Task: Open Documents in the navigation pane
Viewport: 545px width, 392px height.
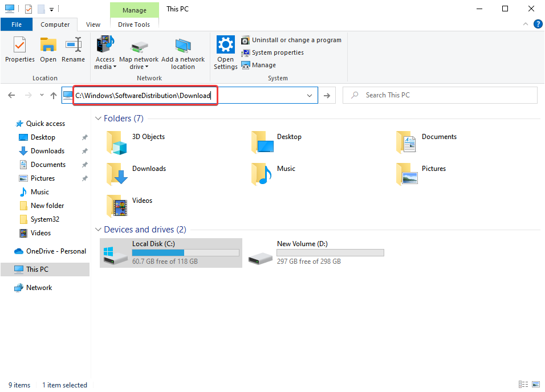Action: (x=48, y=165)
